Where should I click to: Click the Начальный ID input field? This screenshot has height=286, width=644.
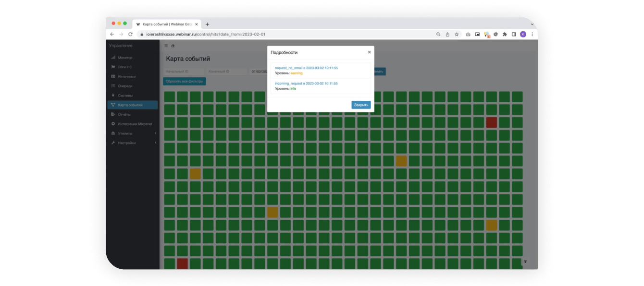point(183,71)
